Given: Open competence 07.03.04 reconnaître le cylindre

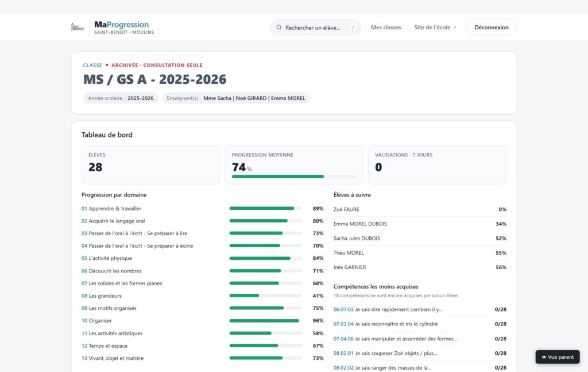Looking at the screenshot, I should click(420, 324).
